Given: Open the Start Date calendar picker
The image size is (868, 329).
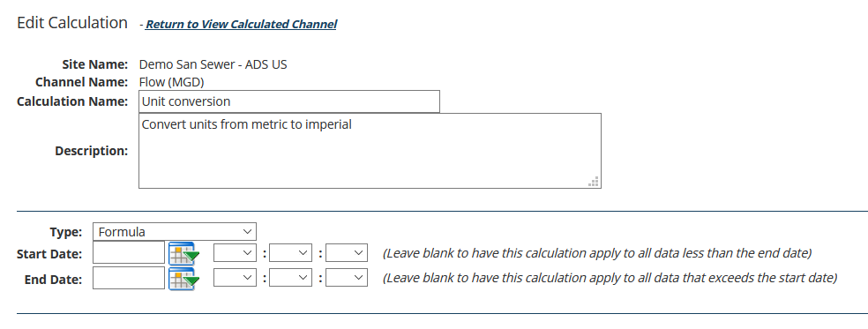Looking at the screenshot, I should click(183, 254).
